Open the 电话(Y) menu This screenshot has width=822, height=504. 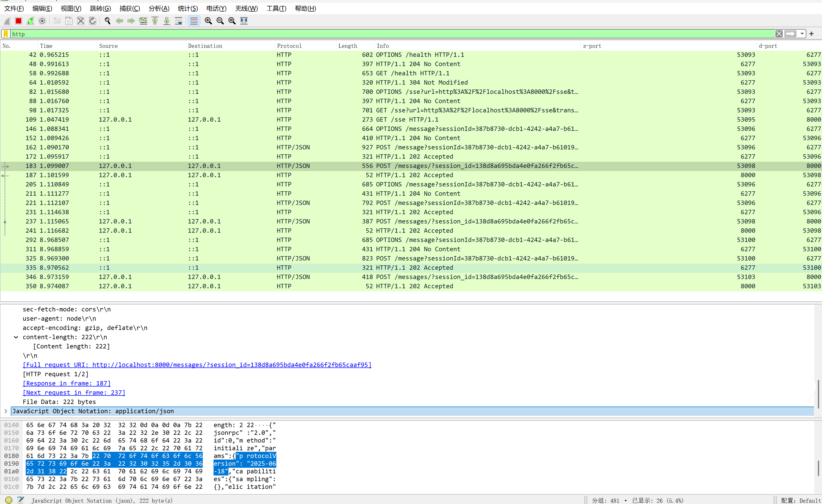tap(217, 8)
